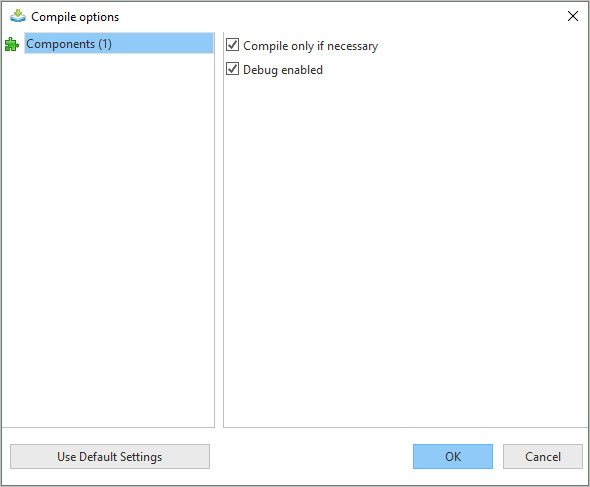Click blank space between Use Default Settings and OK
Screen dimensions: 590x487
(x=311, y=457)
